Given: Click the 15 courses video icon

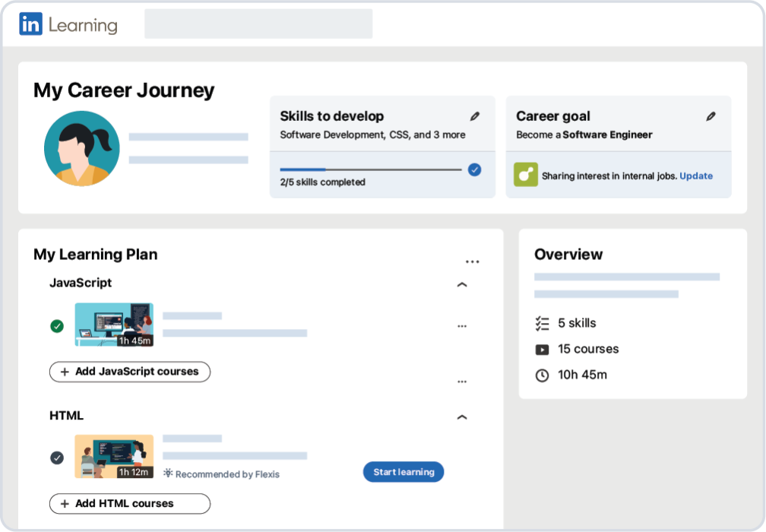Looking at the screenshot, I should click(542, 350).
